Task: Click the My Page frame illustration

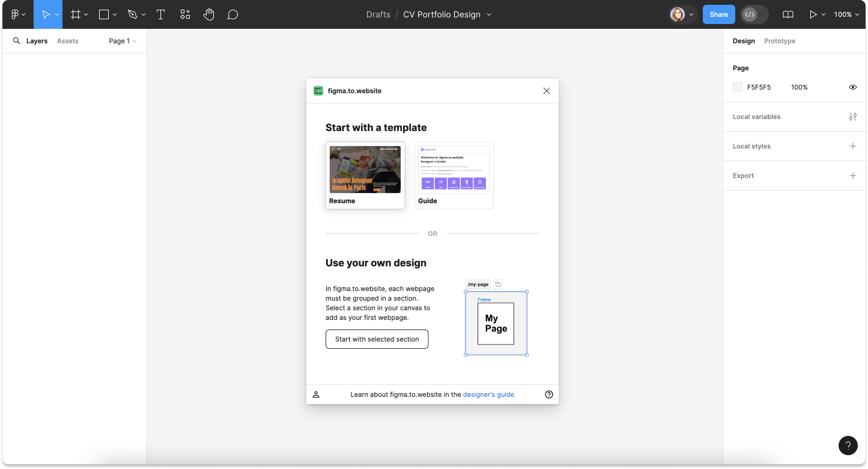Action: tap(496, 323)
